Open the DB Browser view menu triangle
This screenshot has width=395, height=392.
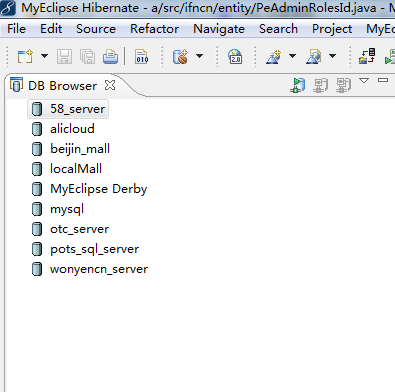coord(364,81)
